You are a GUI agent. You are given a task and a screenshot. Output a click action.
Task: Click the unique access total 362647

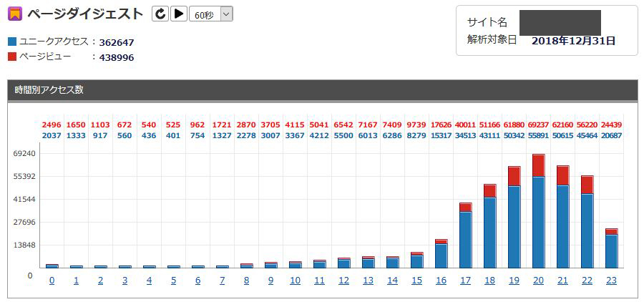(x=117, y=42)
